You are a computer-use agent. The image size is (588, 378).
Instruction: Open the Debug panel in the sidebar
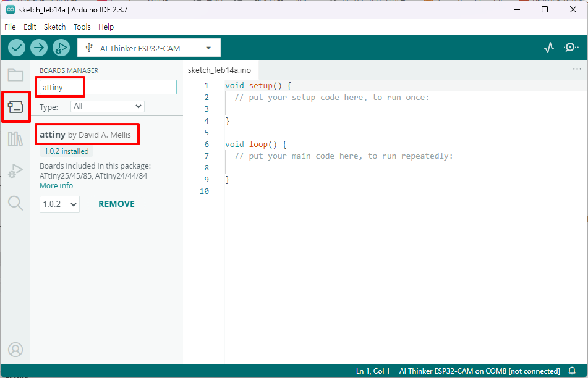15,171
